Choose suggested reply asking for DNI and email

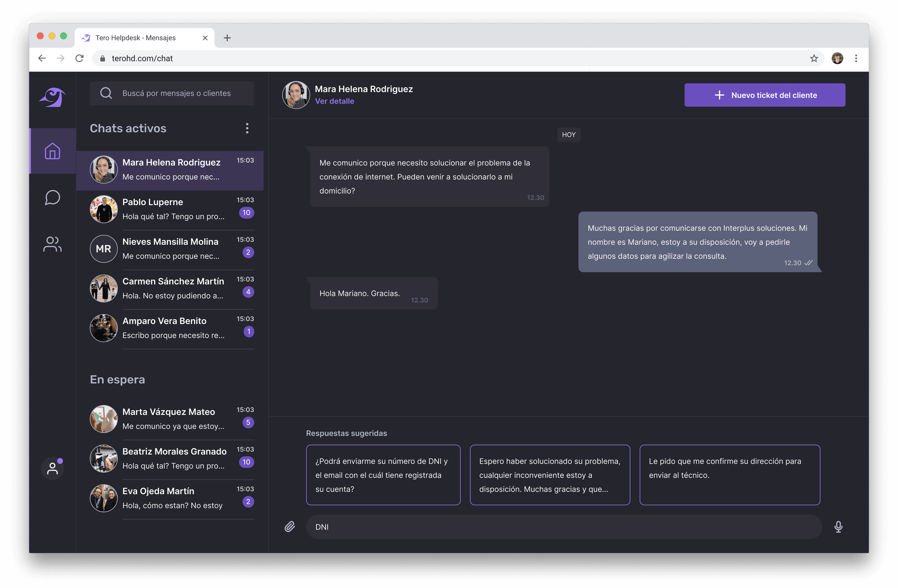[383, 475]
